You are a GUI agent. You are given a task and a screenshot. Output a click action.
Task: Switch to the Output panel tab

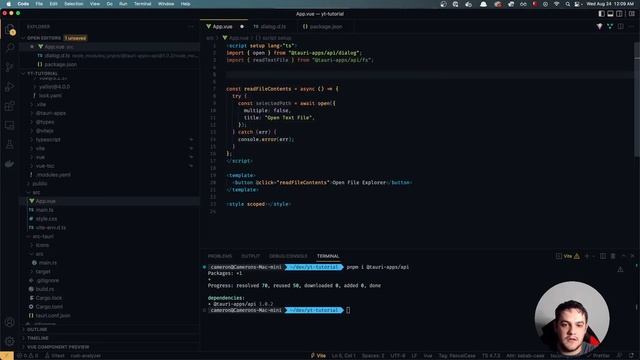pos(250,256)
